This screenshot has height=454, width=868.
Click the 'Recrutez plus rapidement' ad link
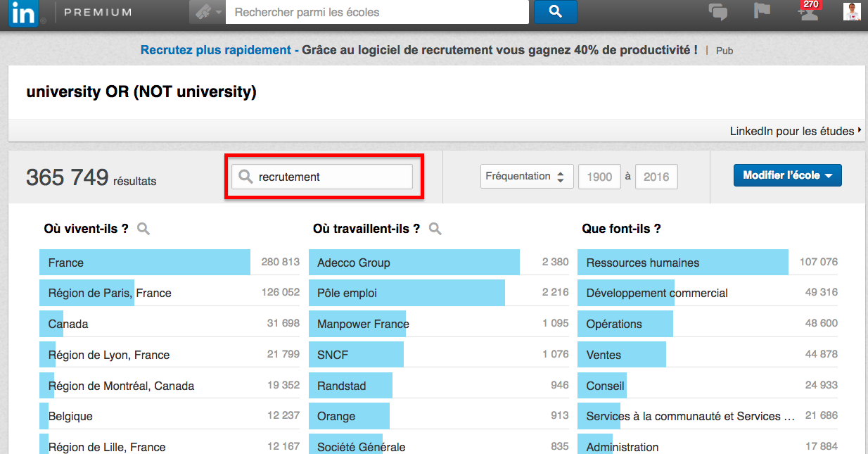(215, 50)
